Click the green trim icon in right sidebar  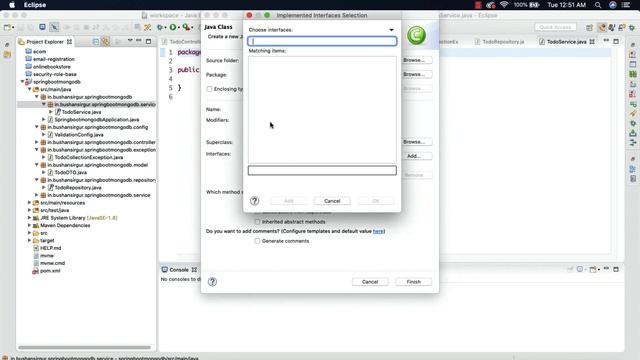click(x=633, y=74)
